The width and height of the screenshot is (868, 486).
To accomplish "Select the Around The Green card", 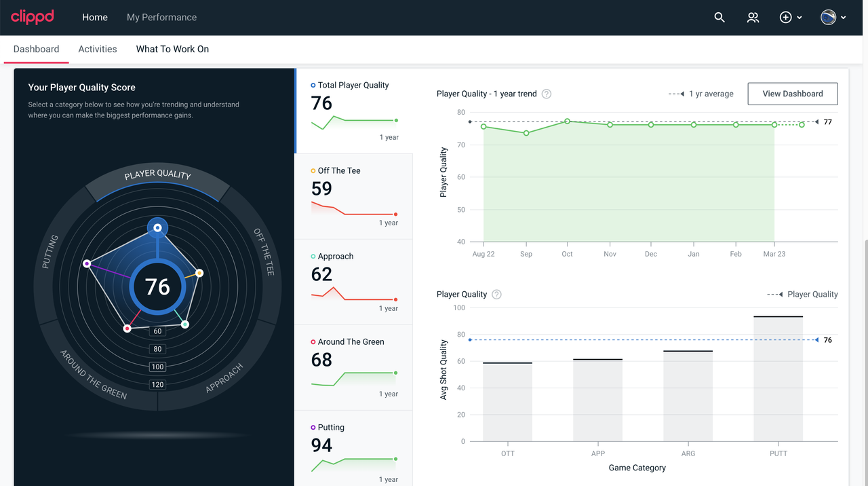I will [x=353, y=367].
